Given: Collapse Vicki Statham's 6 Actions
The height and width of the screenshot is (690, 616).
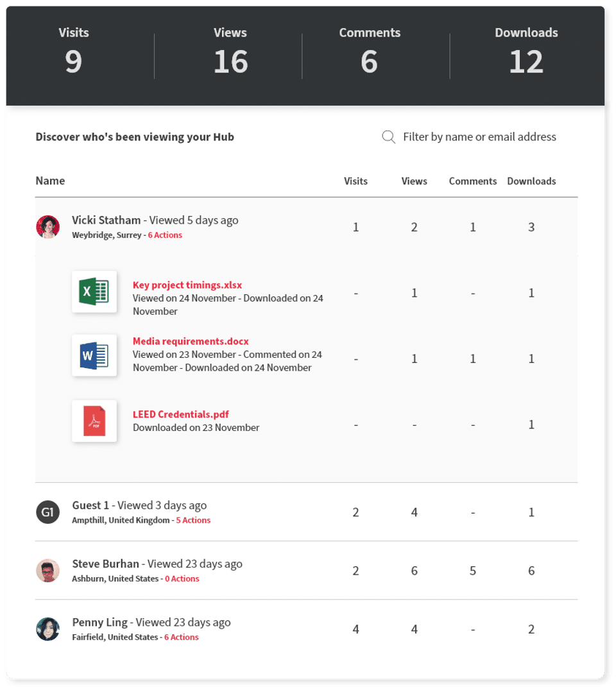Looking at the screenshot, I should (x=165, y=235).
